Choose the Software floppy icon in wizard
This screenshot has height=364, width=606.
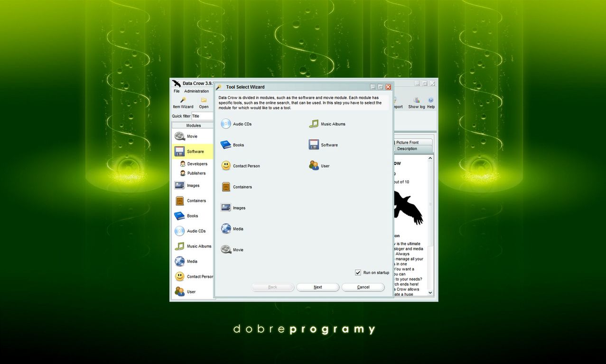[x=314, y=145]
